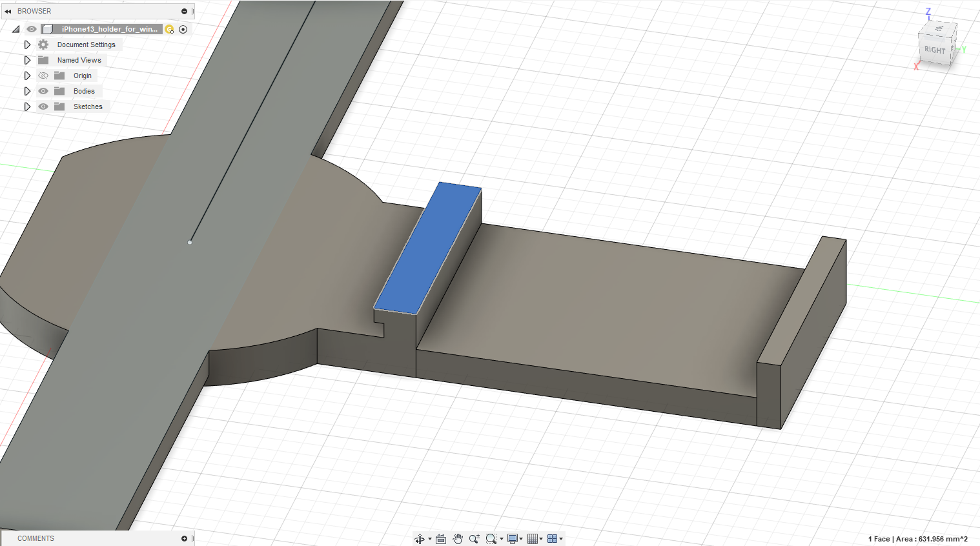Screen dimensions: 980x546
Task: Click the yellow badge beside component name
Action: pyautogui.click(x=169, y=29)
